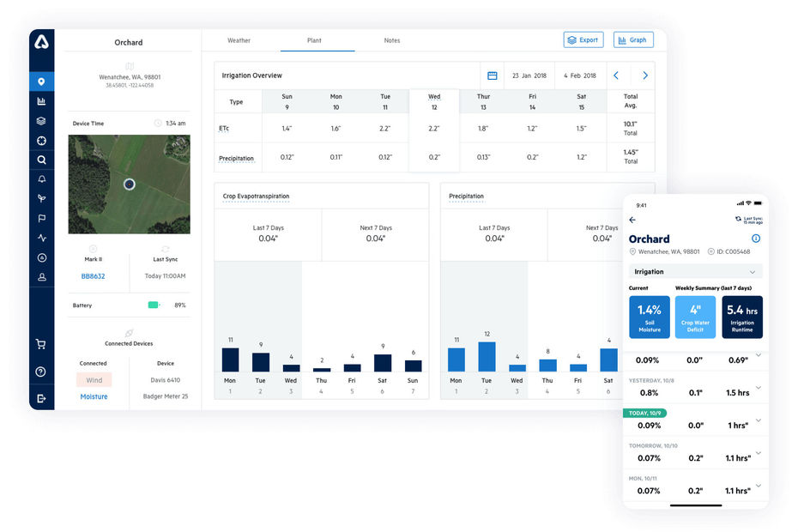Viewport: 798px width, 532px height.
Task: Open the Irrigation dropdown on mobile
Action: pyautogui.click(x=695, y=272)
